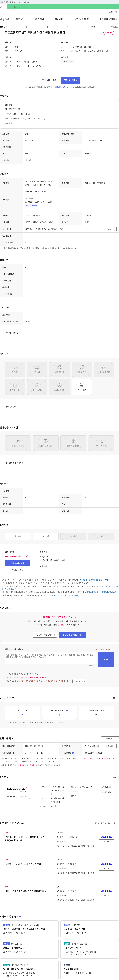Select the 면접 screening method tile
This screenshot has height=980, width=119.
pos(45,536)
